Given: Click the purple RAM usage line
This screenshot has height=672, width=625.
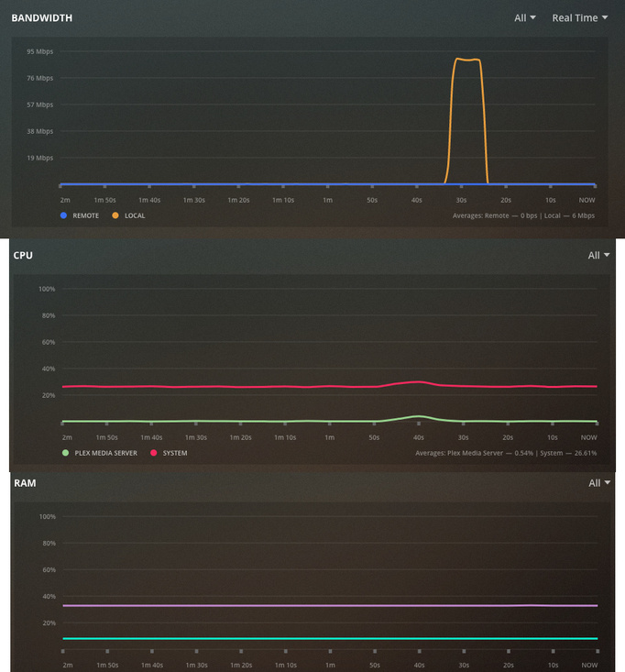Looking at the screenshot, I should (x=330, y=606).
